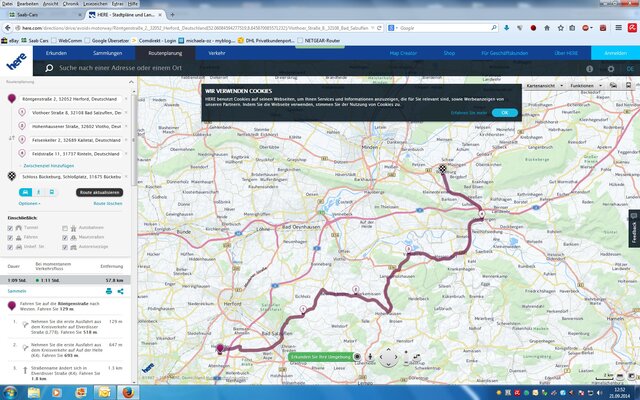640x400 pixels.
Task: Toggle the public transit layer icon on map
Action: (x=628, y=86)
